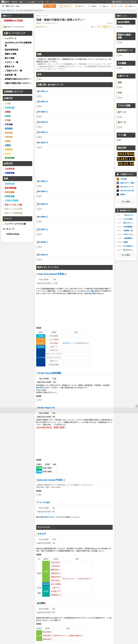Click the page view counter icon

(x=37, y=27)
